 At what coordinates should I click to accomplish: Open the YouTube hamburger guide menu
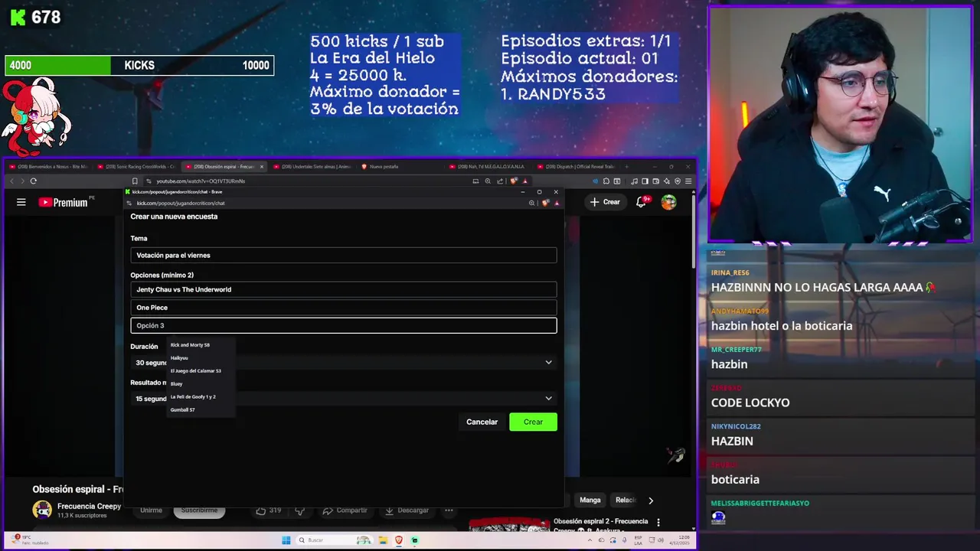coord(21,202)
